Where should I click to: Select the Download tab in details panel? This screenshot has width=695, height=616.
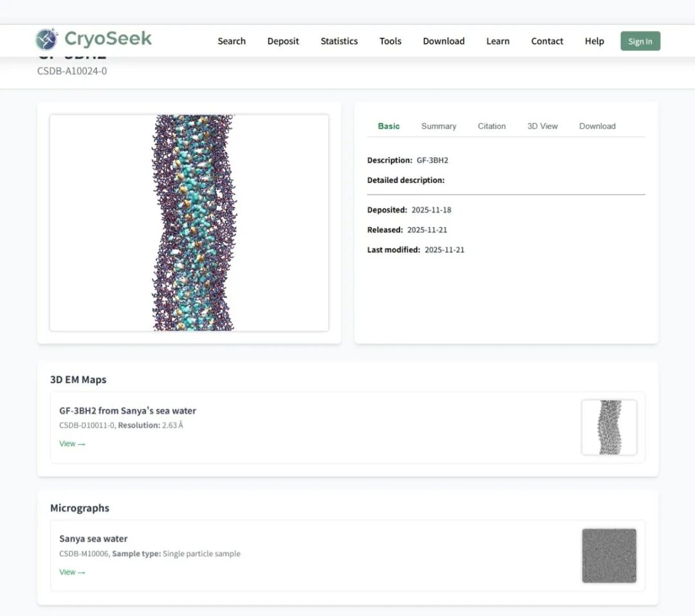click(597, 126)
